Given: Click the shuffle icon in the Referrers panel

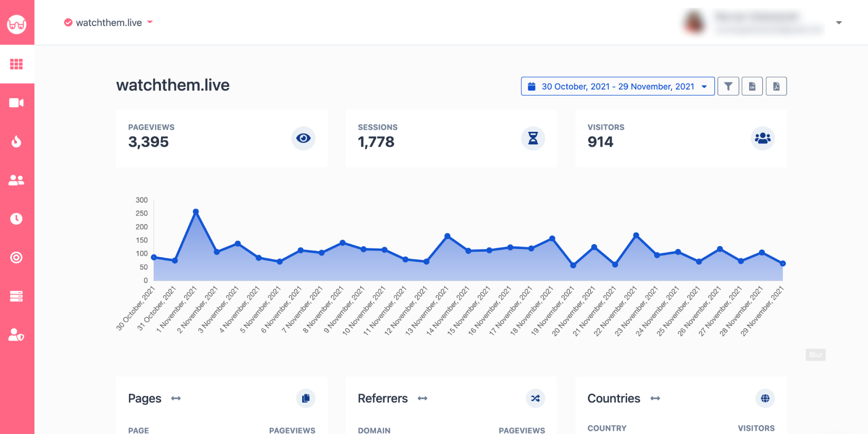Looking at the screenshot, I should click(x=535, y=398).
